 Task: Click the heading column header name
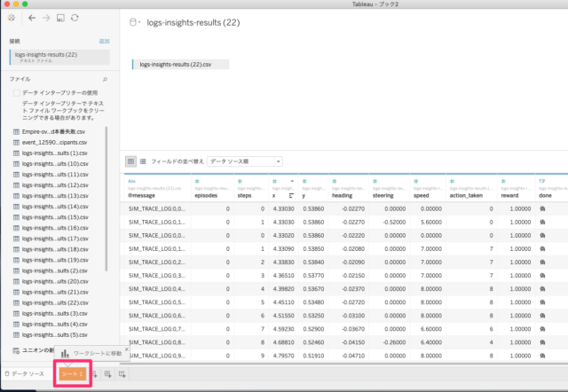(342, 195)
